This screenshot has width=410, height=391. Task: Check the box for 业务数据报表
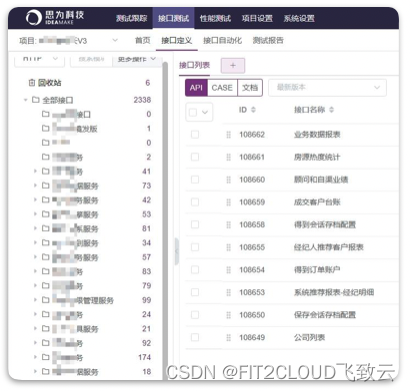pyautogui.click(x=195, y=135)
